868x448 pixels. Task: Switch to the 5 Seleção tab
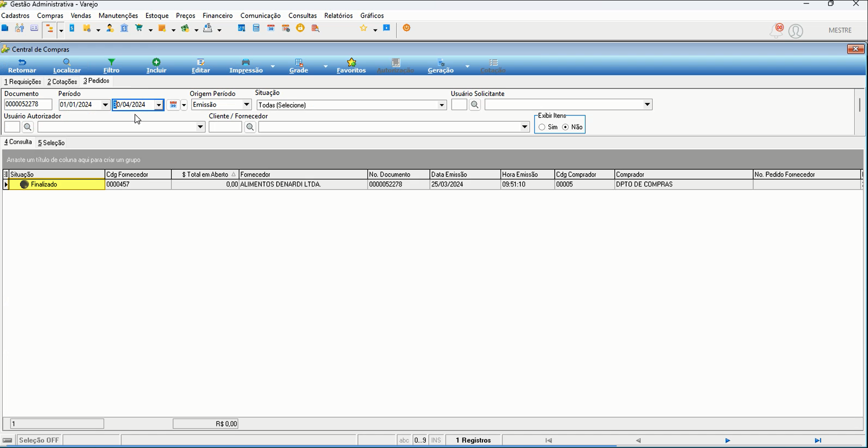[x=51, y=143]
